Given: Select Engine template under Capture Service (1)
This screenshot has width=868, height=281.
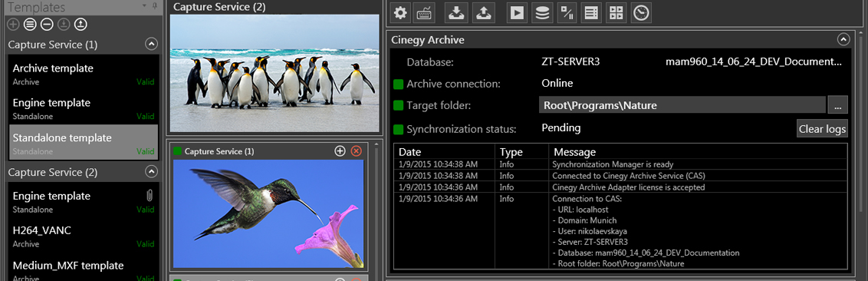Looking at the screenshot, I should (x=84, y=108).
